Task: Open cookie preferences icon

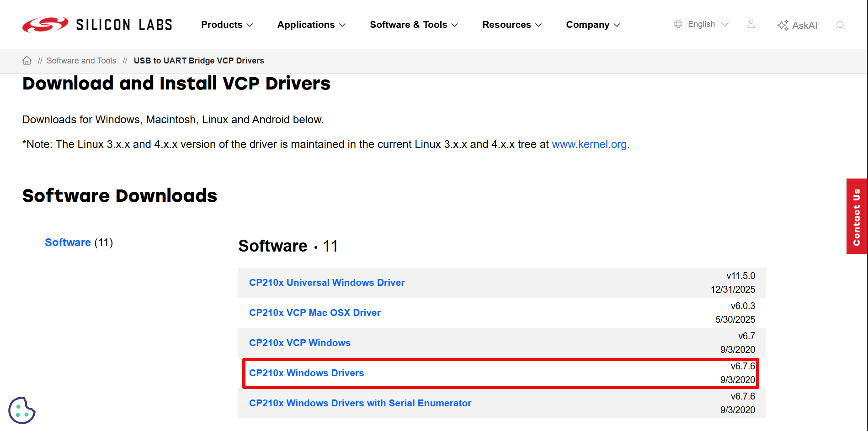Action: 21,410
